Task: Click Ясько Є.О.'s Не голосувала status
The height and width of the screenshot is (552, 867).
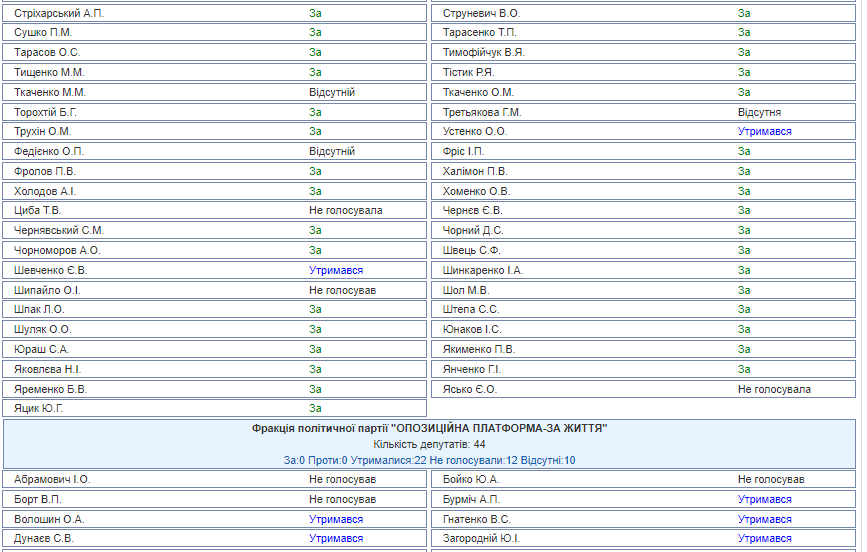Action: (x=774, y=389)
